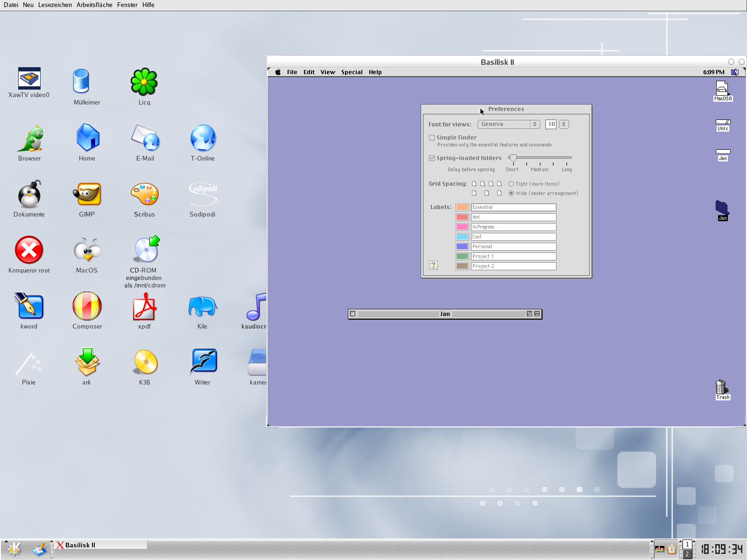This screenshot has height=560, width=747.
Task: Click the collapse box of the Jan window
Action: [x=537, y=314]
